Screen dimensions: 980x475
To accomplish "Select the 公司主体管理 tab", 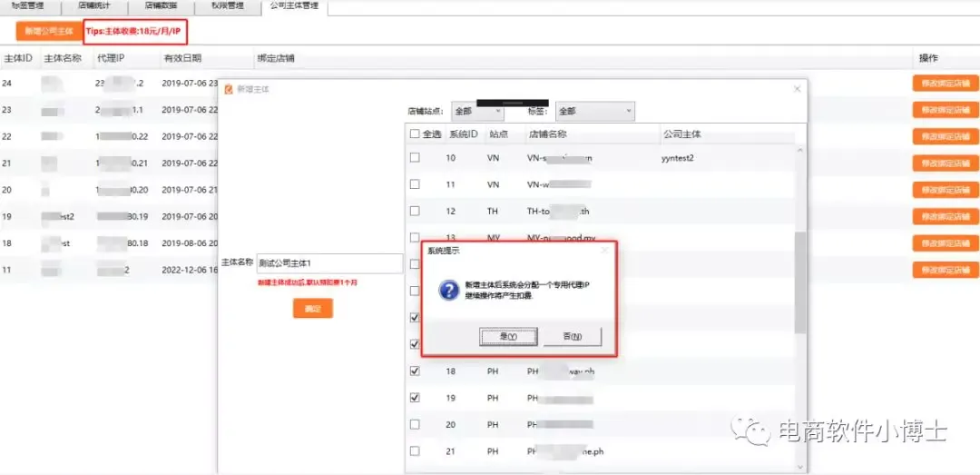I will tap(294, 7).
